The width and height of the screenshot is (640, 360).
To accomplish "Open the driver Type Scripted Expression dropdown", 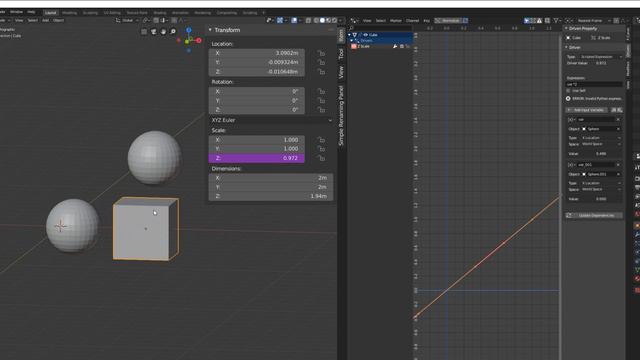I will [601, 57].
